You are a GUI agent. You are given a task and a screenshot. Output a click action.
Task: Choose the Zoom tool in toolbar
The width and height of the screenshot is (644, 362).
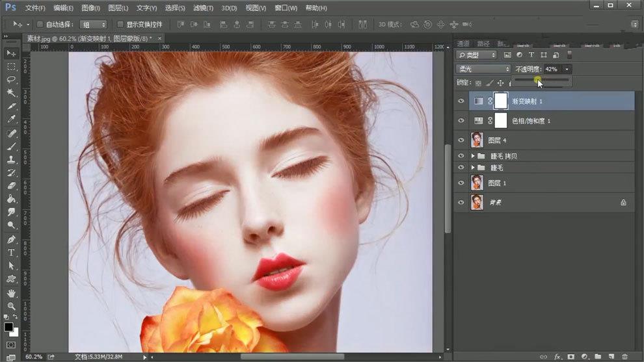(11, 305)
